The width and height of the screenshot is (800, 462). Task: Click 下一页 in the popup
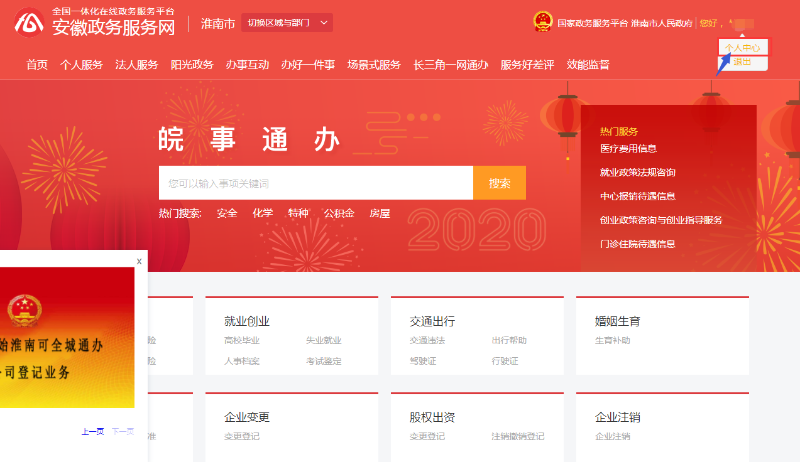pos(123,431)
